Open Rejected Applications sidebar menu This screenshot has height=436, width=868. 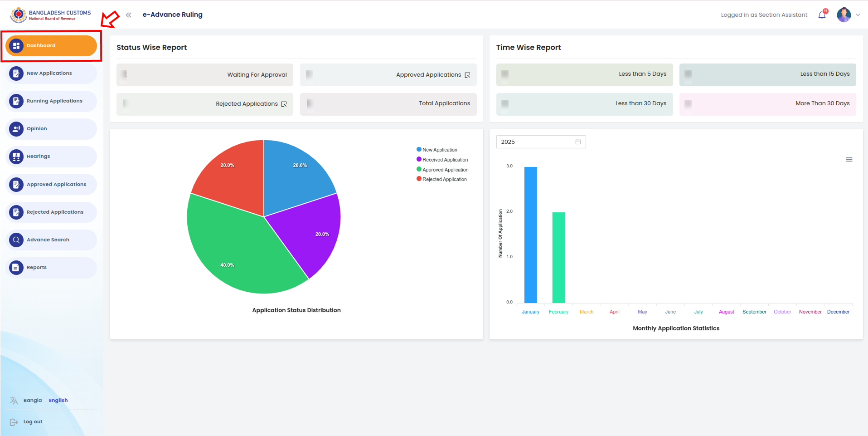pos(51,212)
